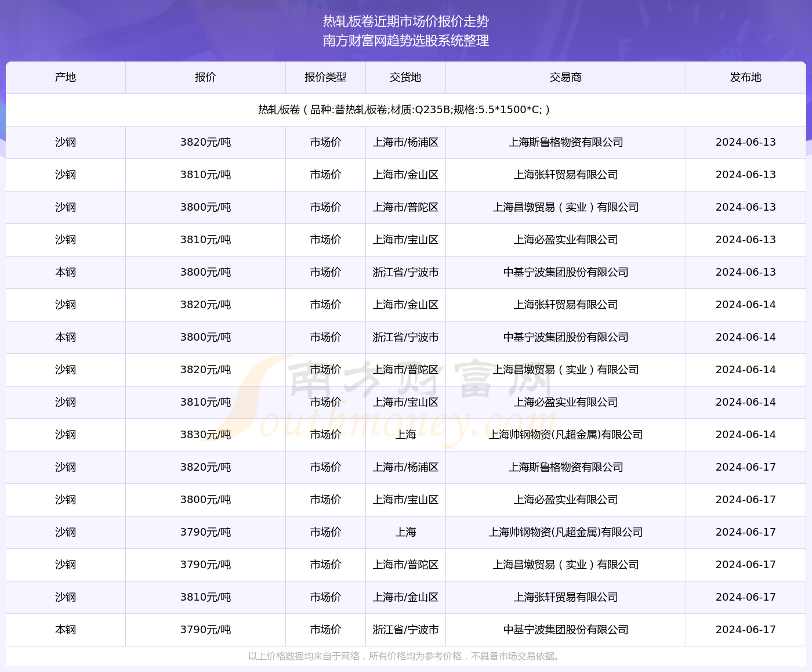Viewport: 812px width, 672px height.
Task: Click date 2024-06-13 in the 上海必盈 row
Action: [x=745, y=240]
